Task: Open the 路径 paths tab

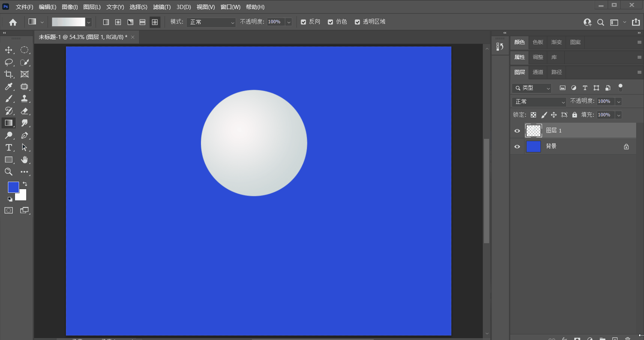Action: tap(557, 72)
